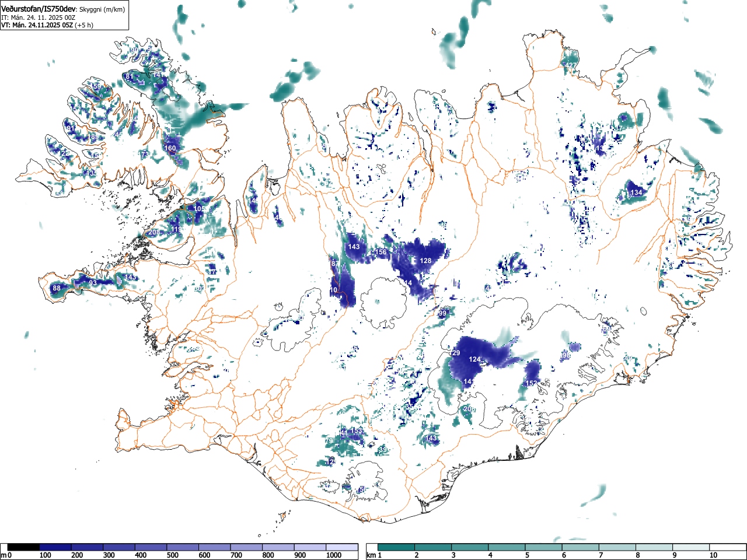Click the Veðurstofan/IS750dev title text
Screen dimensions: 747x560
(39, 9)
